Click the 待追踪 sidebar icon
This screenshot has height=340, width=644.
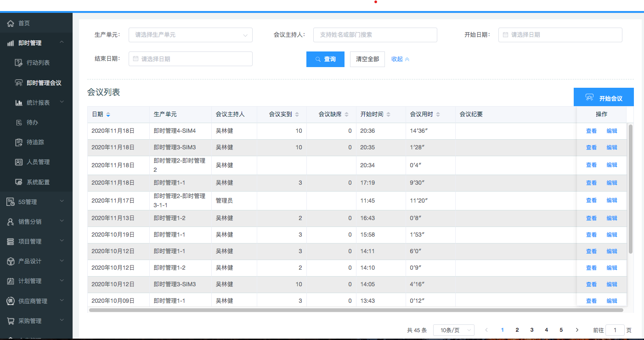[18, 142]
